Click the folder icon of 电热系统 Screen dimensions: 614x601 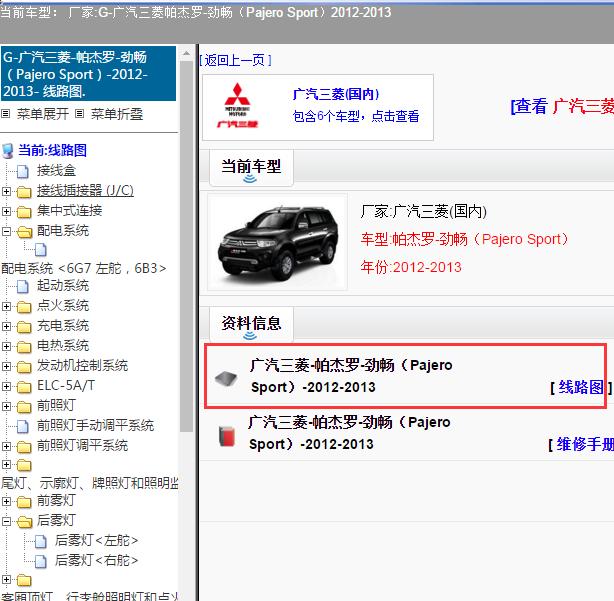[24, 347]
